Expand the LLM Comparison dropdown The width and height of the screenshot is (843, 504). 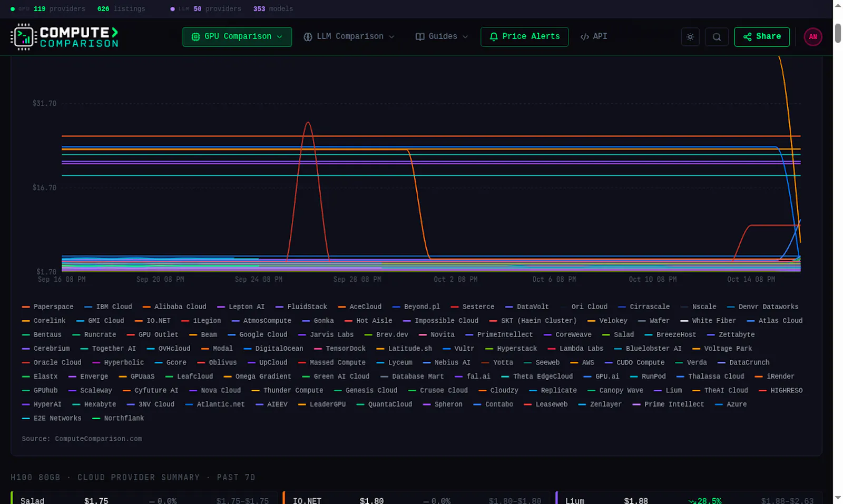349,37
